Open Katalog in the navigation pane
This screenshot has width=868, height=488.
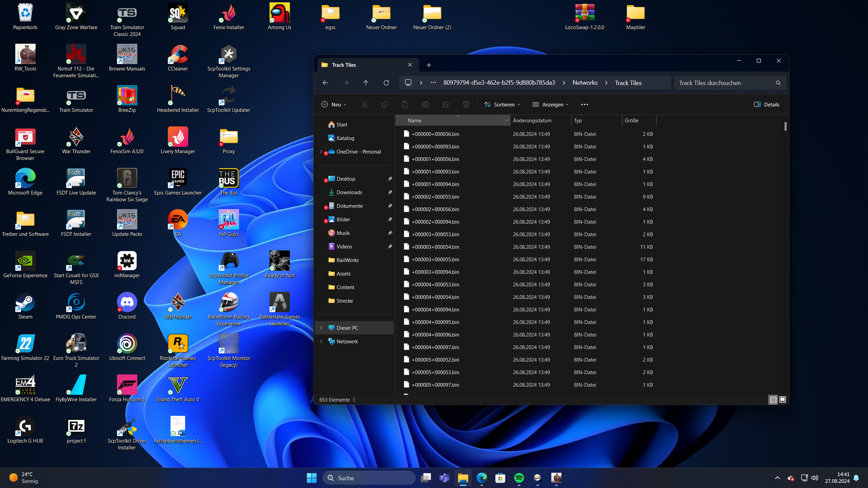tap(345, 138)
